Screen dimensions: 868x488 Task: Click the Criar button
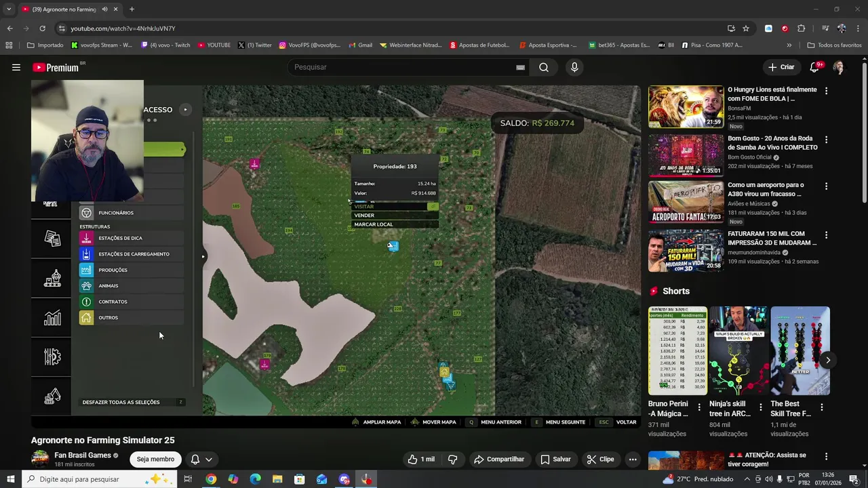781,67
